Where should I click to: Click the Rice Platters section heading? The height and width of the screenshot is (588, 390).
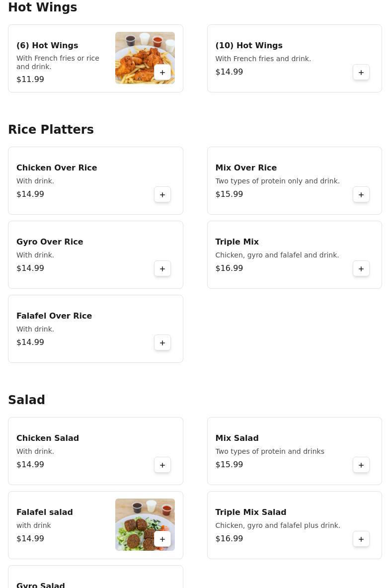51,129
